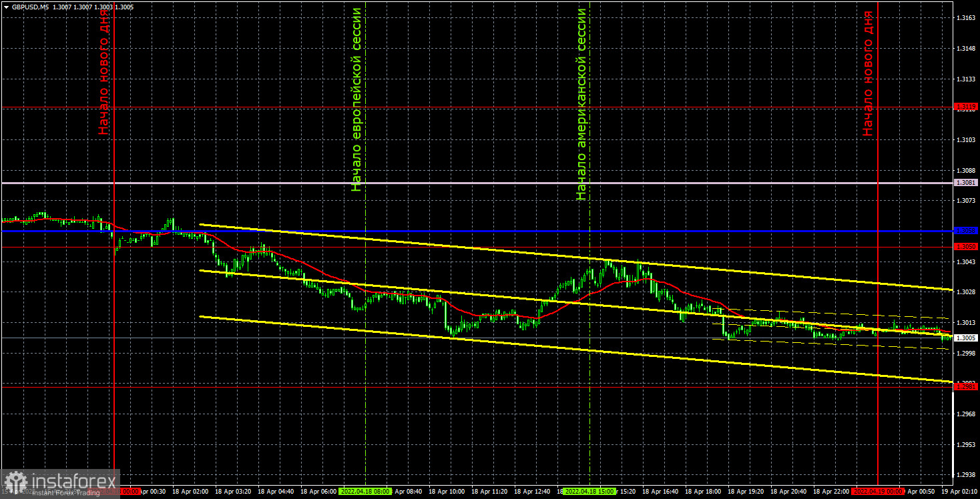Click time axis label 18 Apr 10:00
980x499 pixels.
pos(447,491)
